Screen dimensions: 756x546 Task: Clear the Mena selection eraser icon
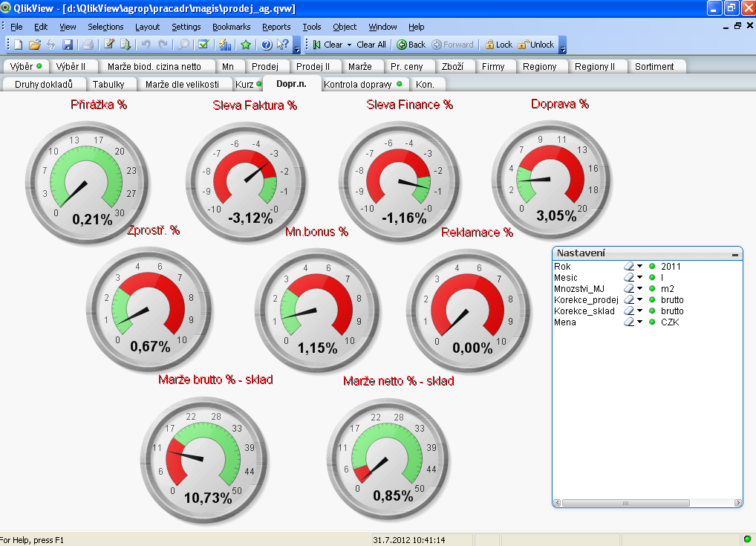click(628, 322)
